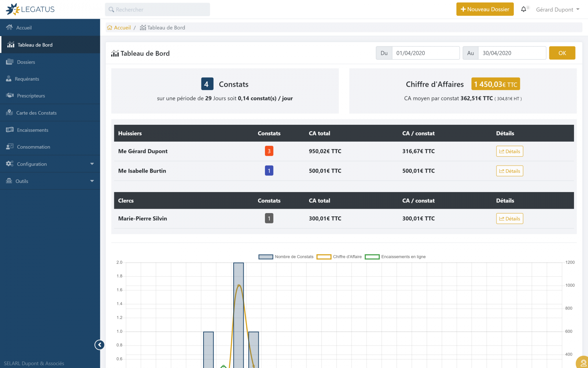This screenshot has width=588, height=368.
Task: Go to Accueil in the sidebar
Action: 50,28
